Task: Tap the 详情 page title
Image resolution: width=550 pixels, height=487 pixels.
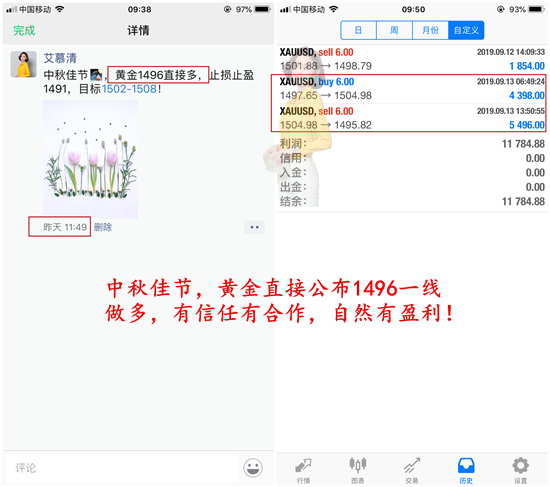Action: click(138, 31)
